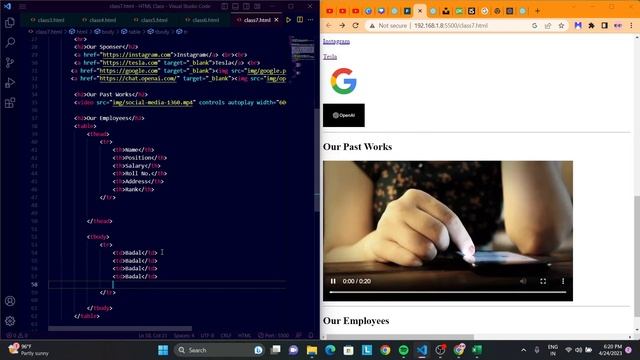Change encoding via UTF-8 in status bar

(x=207, y=336)
